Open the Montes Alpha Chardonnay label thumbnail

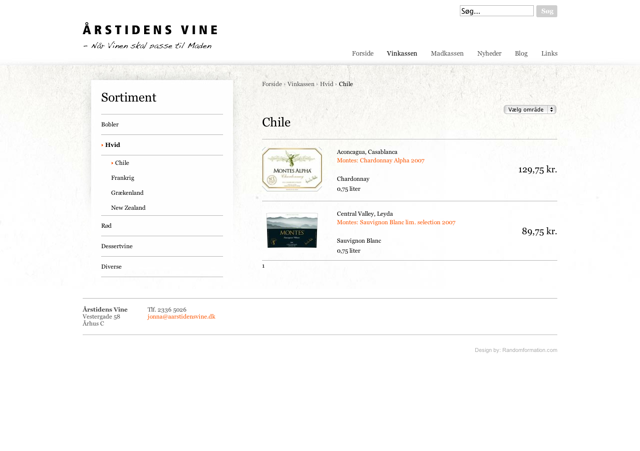(x=292, y=169)
